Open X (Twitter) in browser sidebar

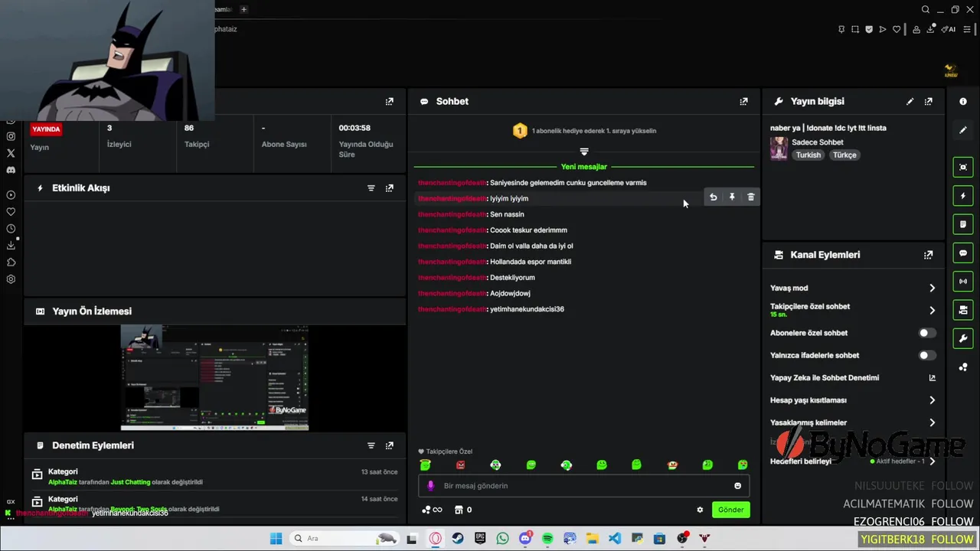tap(11, 153)
